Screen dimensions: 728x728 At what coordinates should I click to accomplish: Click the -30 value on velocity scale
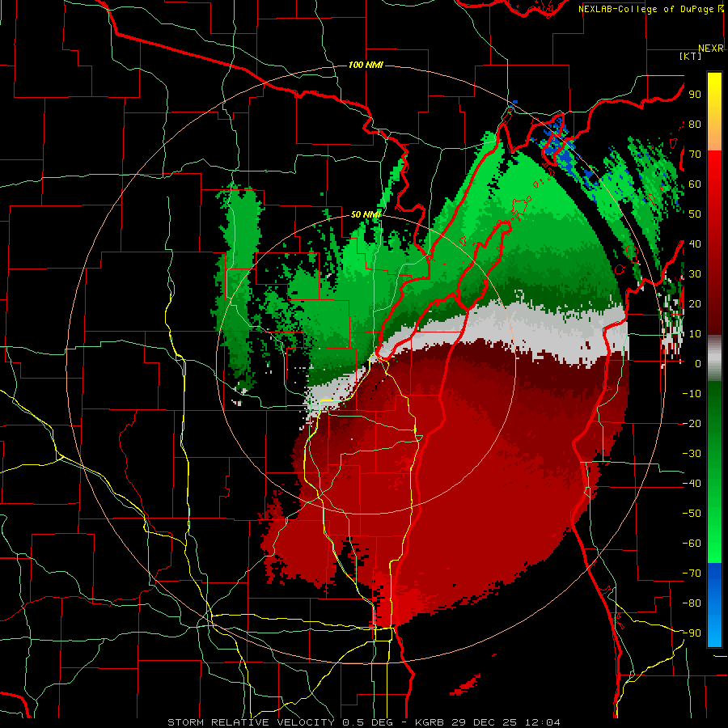[x=692, y=454]
